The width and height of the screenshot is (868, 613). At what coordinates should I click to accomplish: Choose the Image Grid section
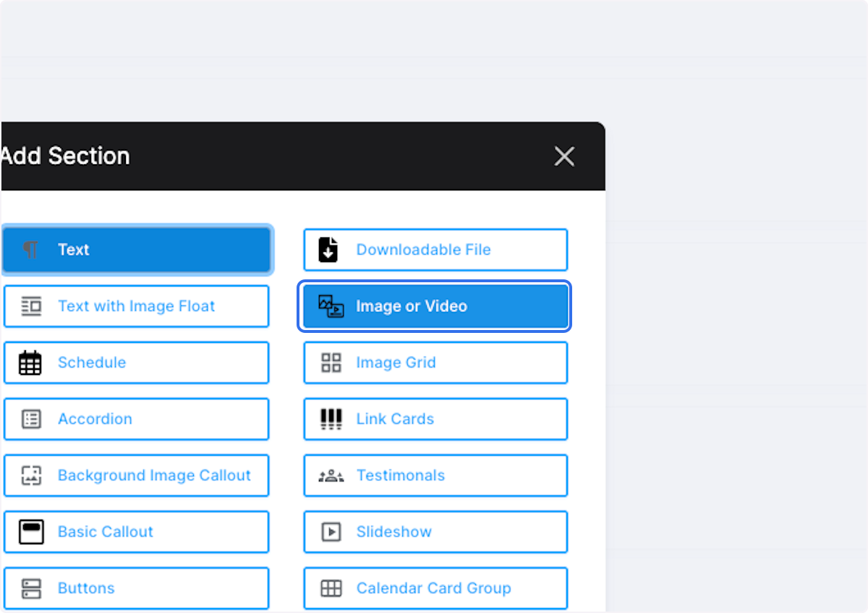tap(435, 363)
